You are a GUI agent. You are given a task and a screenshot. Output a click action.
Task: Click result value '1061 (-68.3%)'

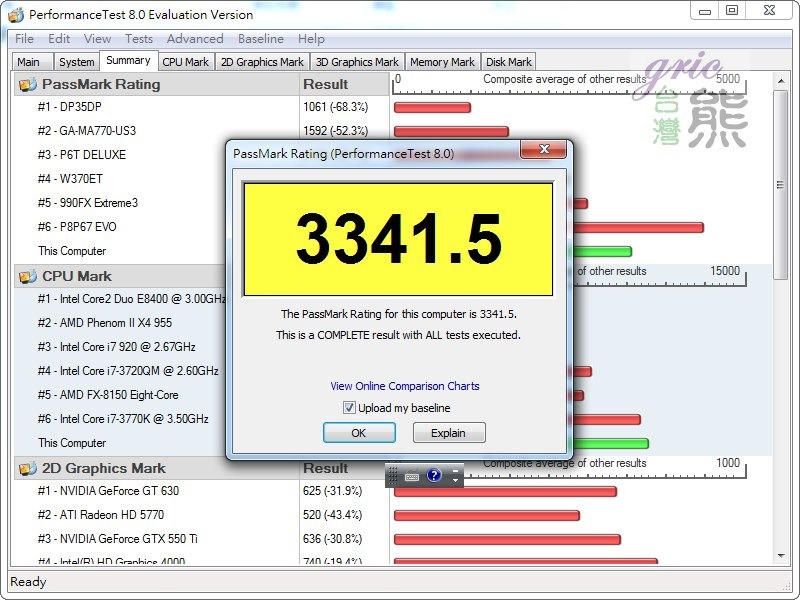pyautogui.click(x=335, y=107)
